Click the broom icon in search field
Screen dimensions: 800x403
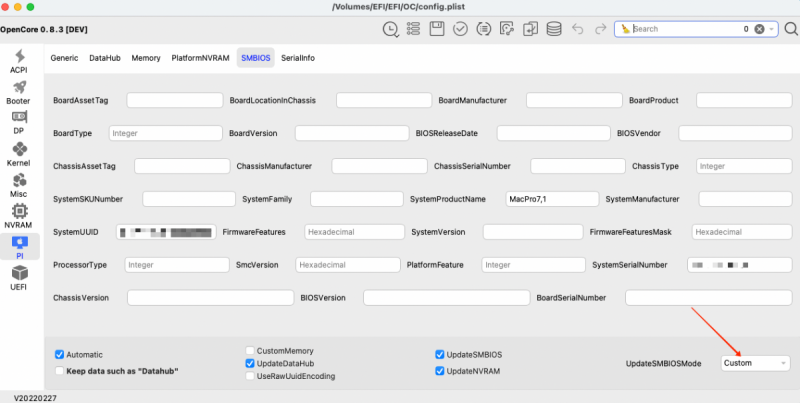click(626, 29)
